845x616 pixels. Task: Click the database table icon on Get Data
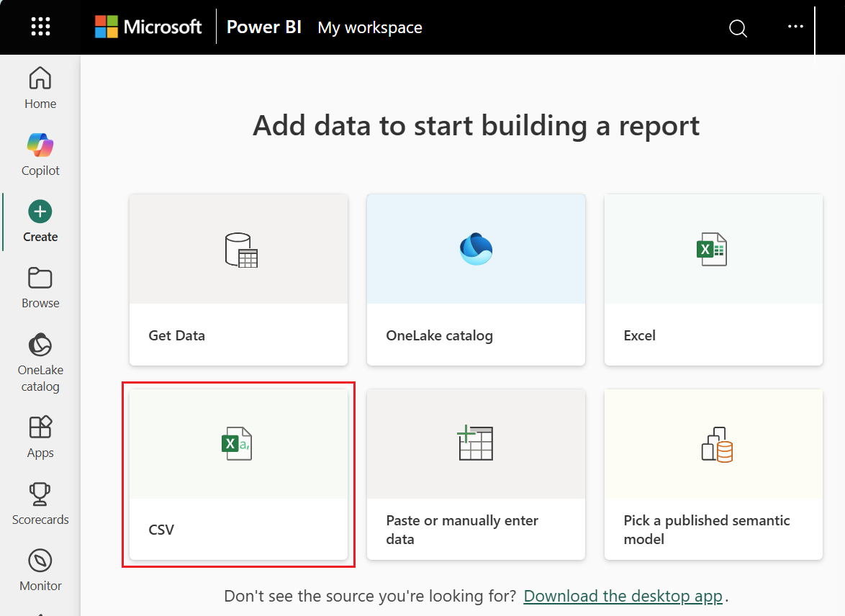[x=241, y=250]
